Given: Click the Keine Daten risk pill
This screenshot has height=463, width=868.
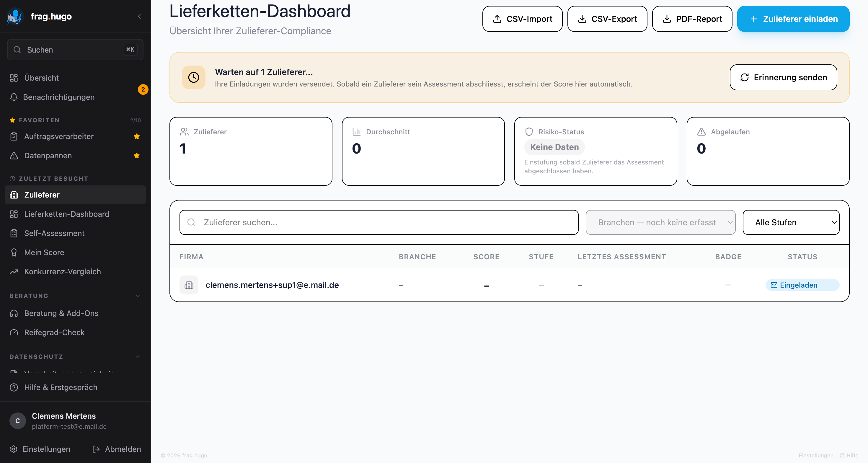Looking at the screenshot, I should tap(554, 147).
